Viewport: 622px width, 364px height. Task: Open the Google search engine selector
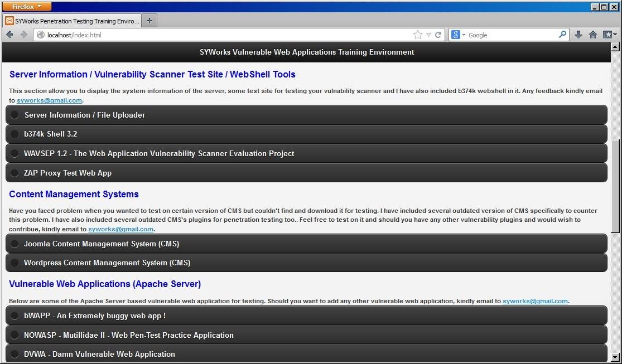point(458,35)
